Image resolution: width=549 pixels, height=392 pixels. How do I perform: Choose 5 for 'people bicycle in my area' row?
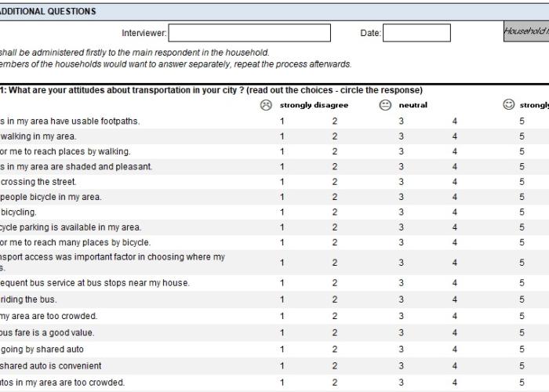[x=522, y=197]
